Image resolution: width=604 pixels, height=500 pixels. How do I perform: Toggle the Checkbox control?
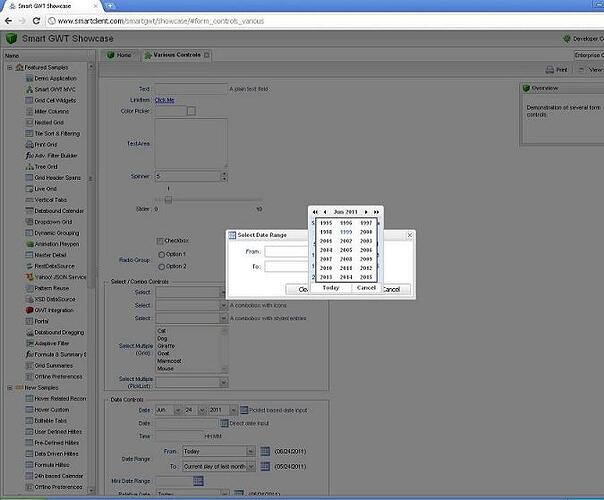pos(160,241)
